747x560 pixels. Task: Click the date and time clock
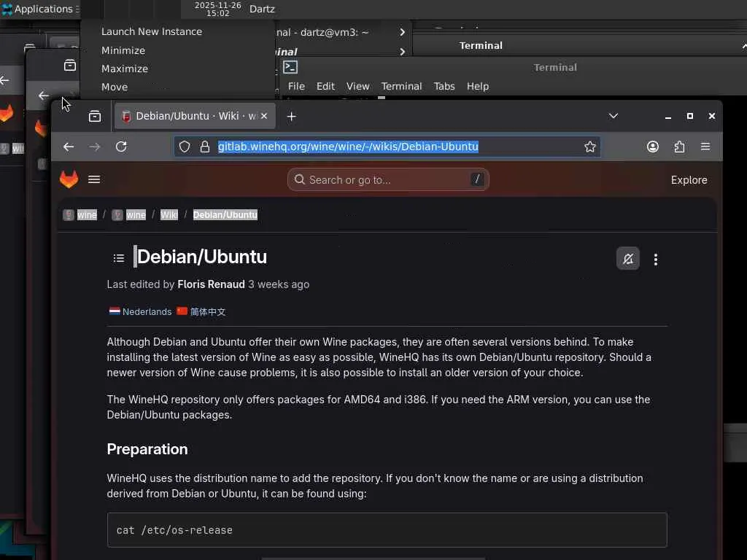(x=217, y=9)
